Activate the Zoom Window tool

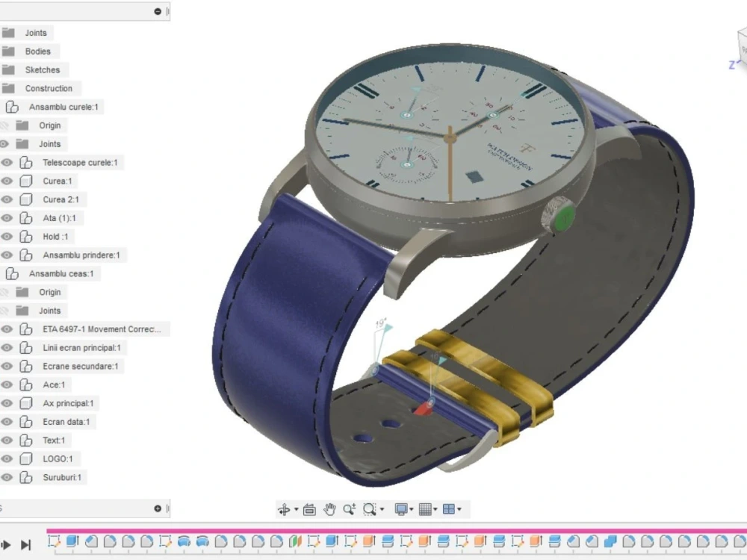370,508
